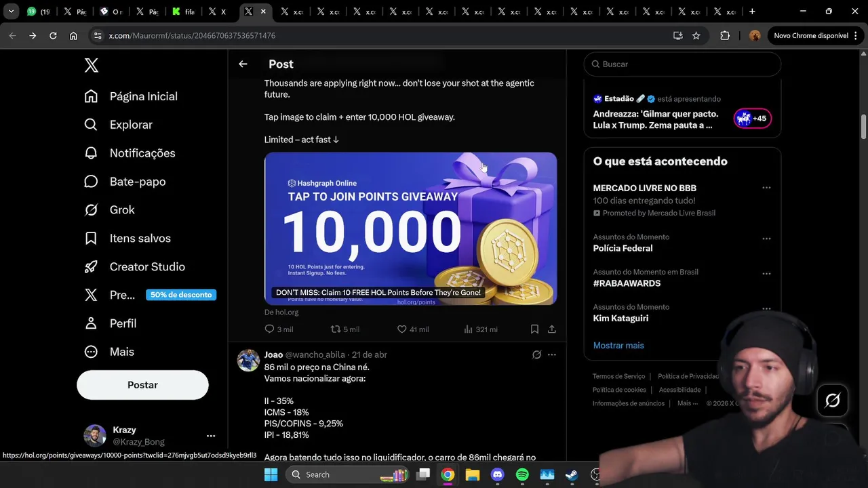Click the Postar button
Screen dimensions: 868x488
click(142, 385)
